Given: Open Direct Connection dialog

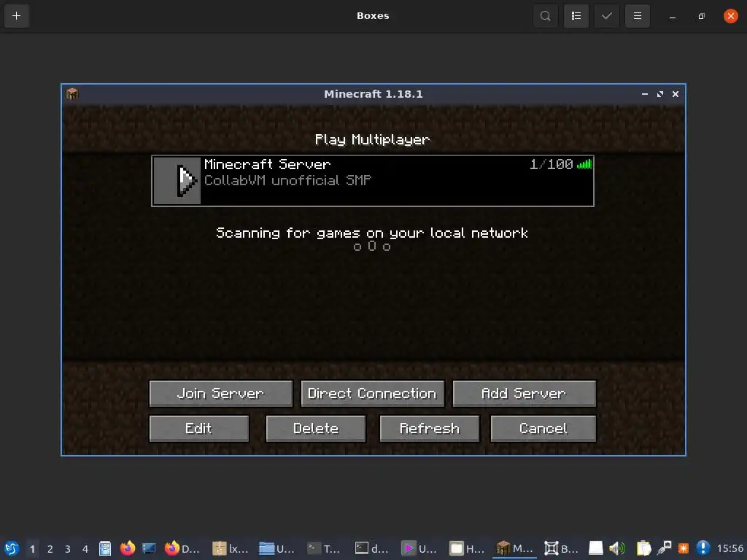Looking at the screenshot, I should coord(372,393).
